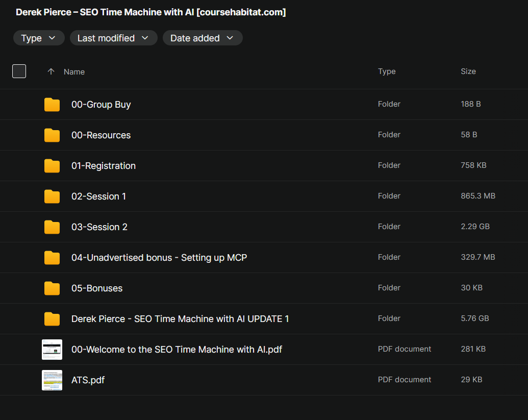Open the Type filter dropdown

pyautogui.click(x=39, y=38)
